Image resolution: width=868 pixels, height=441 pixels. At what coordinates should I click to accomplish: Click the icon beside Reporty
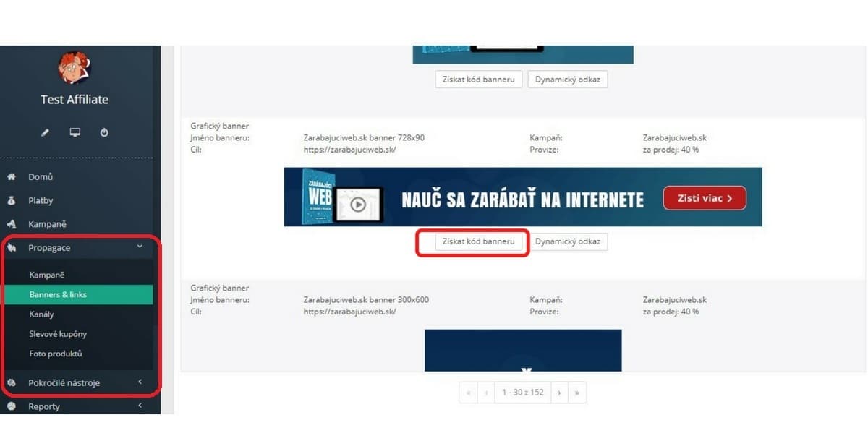12,406
